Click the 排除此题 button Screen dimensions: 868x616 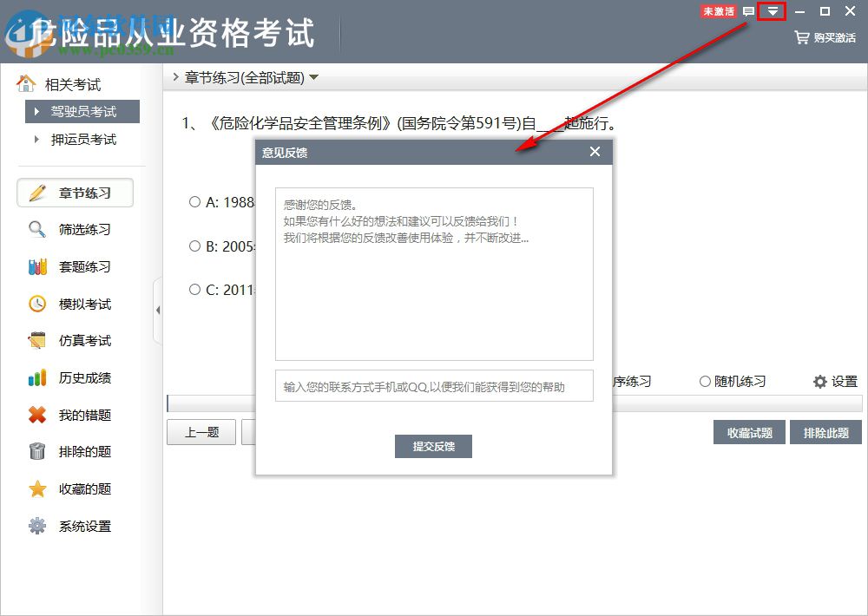click(825, 432)
